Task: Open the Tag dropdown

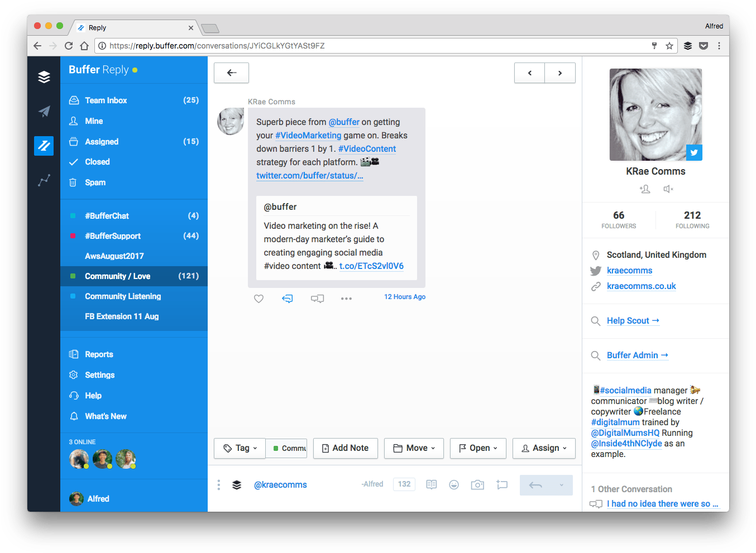Action: (x=240, y=448)
